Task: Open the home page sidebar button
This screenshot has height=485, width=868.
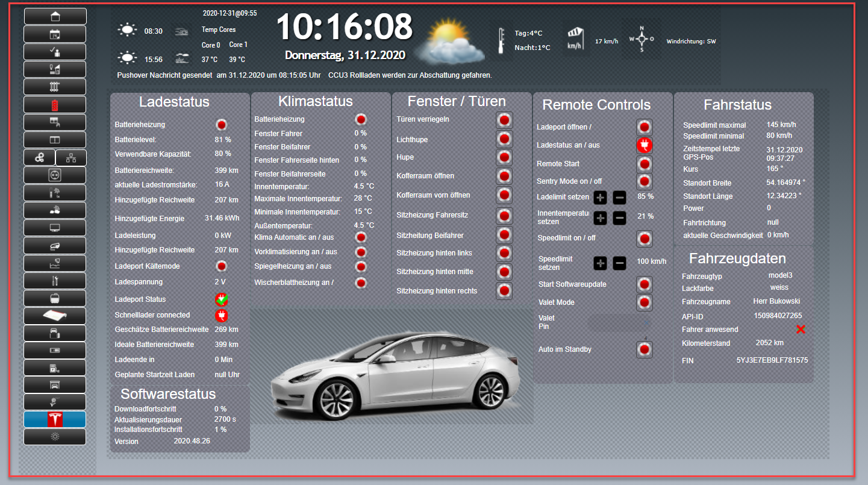Action: 55,16
